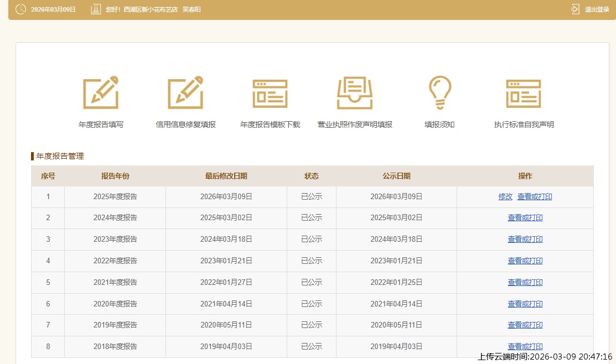Select the 填报须知 label text
This screenshot has width=616, height=364.
[439, 125]
